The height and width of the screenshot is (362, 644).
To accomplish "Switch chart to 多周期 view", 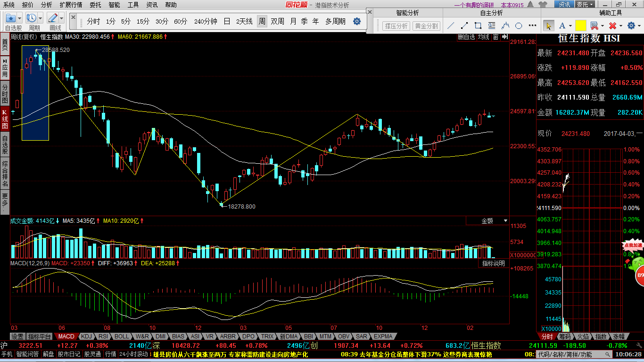I will 335,22.
